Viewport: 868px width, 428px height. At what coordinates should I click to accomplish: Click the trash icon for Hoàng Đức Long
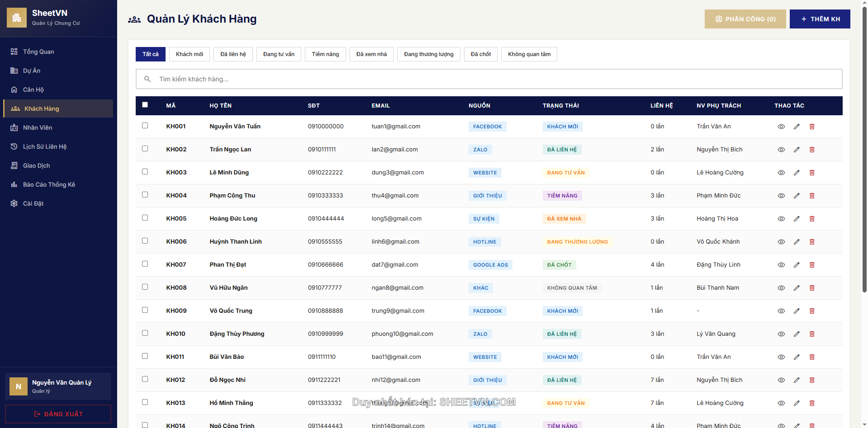(x=812, y=219)
